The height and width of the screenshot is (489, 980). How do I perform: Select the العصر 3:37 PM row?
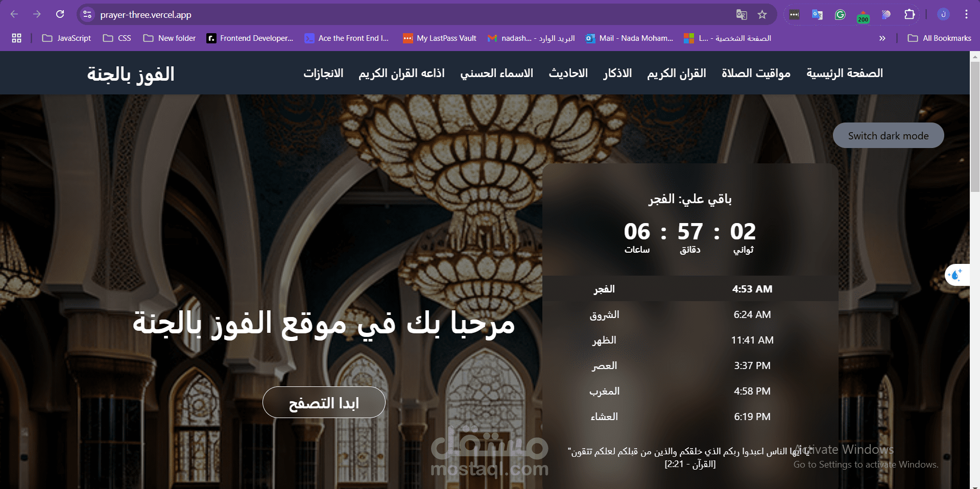coord(690,365)
